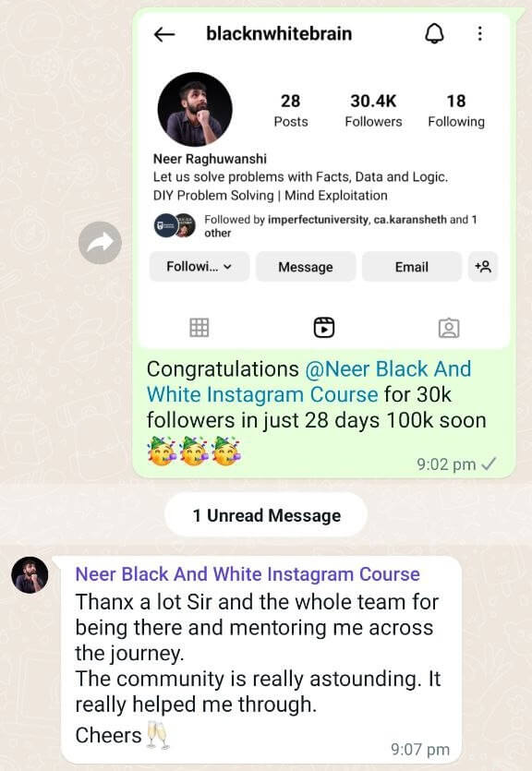Open the 18 Following count
The height and width of the screenshot is (771, 532).
pyautogui.click(x=455, y=110)
